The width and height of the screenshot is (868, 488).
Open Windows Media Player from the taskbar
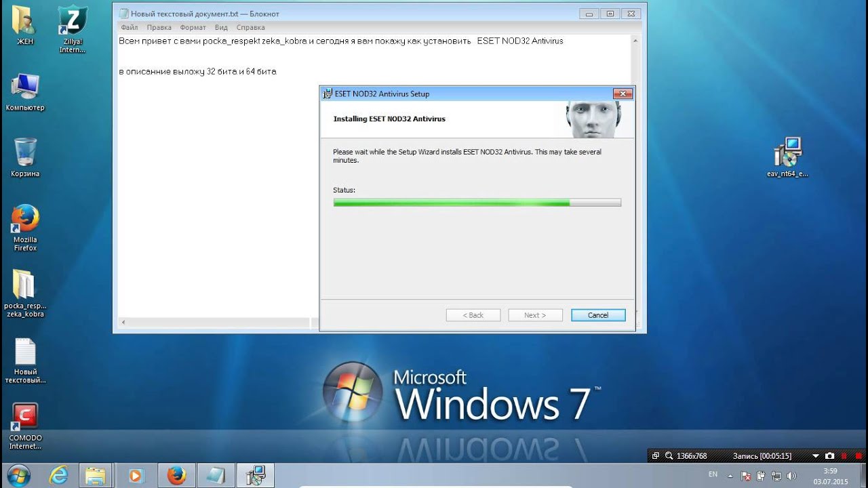click(x=136, y=476)
